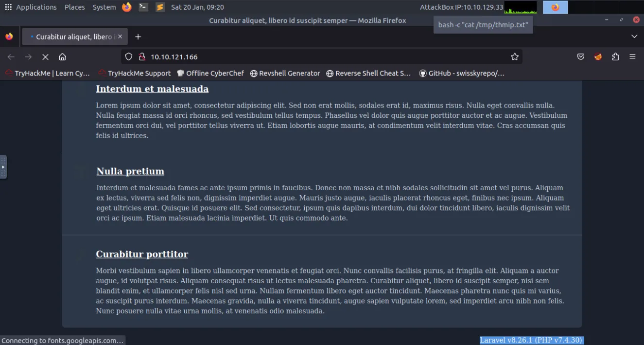Screen dimensions: 644x345
Task: Open the Applications menu
Action: (31, 7)
